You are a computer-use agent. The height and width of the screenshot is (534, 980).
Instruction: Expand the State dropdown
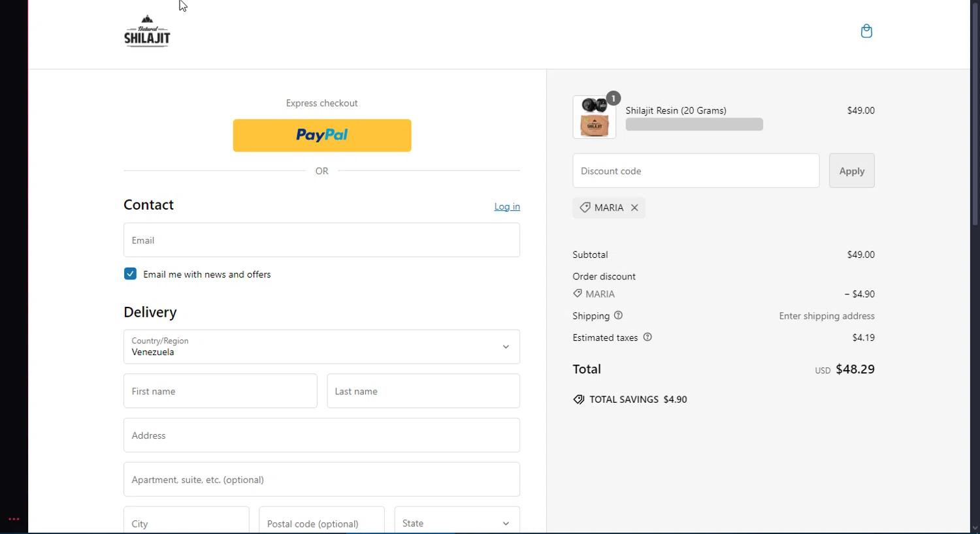click(x=457, y=523)
